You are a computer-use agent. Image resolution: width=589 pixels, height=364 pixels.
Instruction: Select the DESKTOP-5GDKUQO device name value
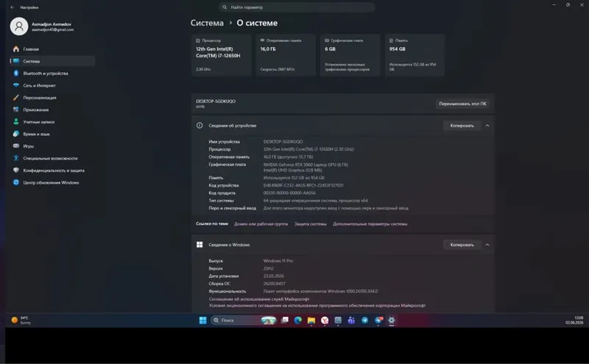point(283,142)
